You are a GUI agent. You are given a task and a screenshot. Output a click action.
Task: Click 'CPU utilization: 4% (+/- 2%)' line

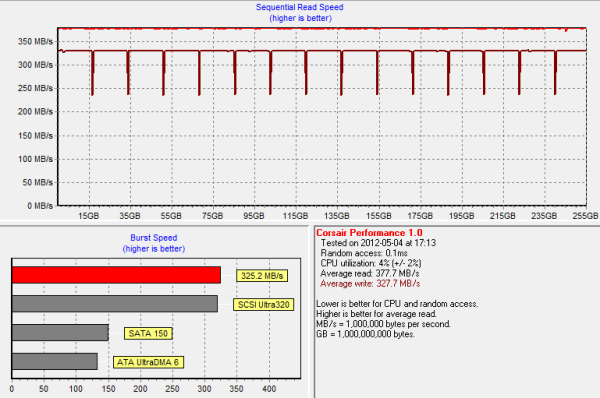[371, 263]
